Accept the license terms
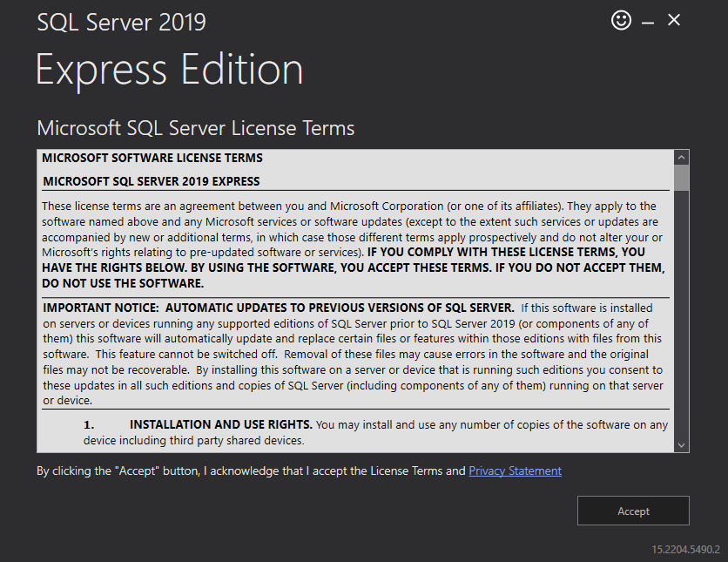 [633, 511]
